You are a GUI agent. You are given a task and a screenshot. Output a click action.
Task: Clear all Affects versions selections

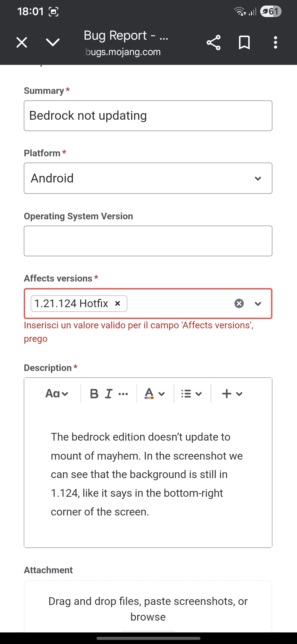[239, 304]
